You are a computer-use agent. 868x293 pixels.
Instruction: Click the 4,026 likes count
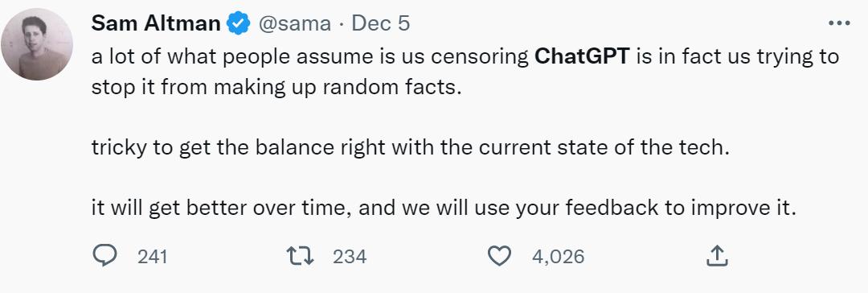tap(558, 256)
